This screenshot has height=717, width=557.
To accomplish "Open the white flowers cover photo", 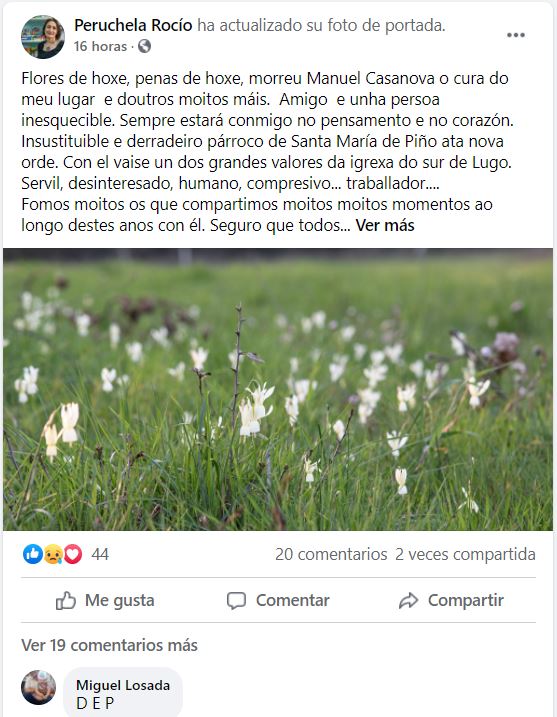I will [278, 390].
